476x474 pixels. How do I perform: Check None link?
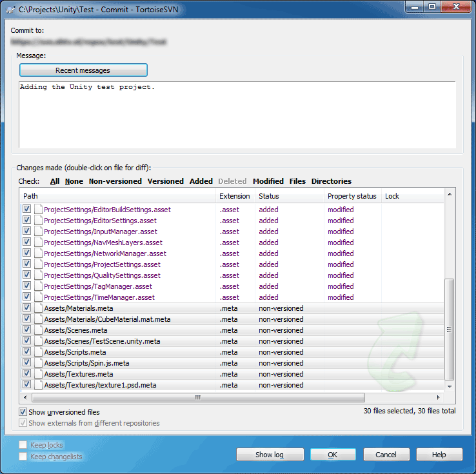[74, 181]
